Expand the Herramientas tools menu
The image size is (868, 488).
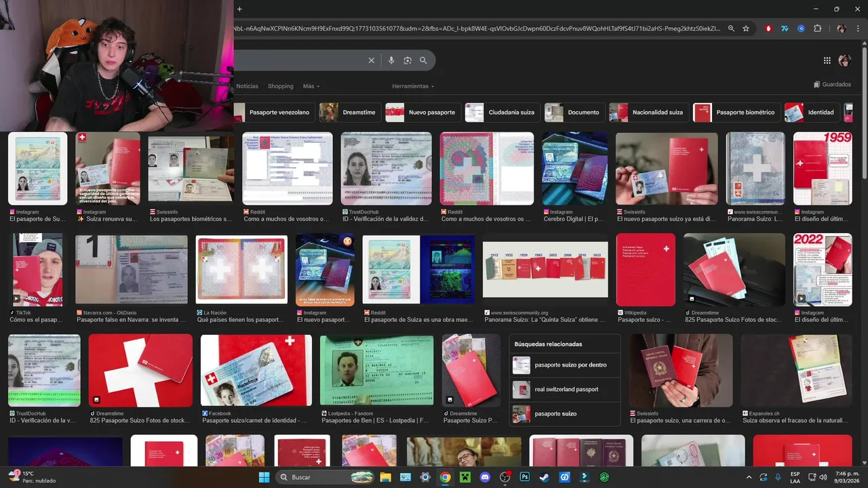(413, 86)
